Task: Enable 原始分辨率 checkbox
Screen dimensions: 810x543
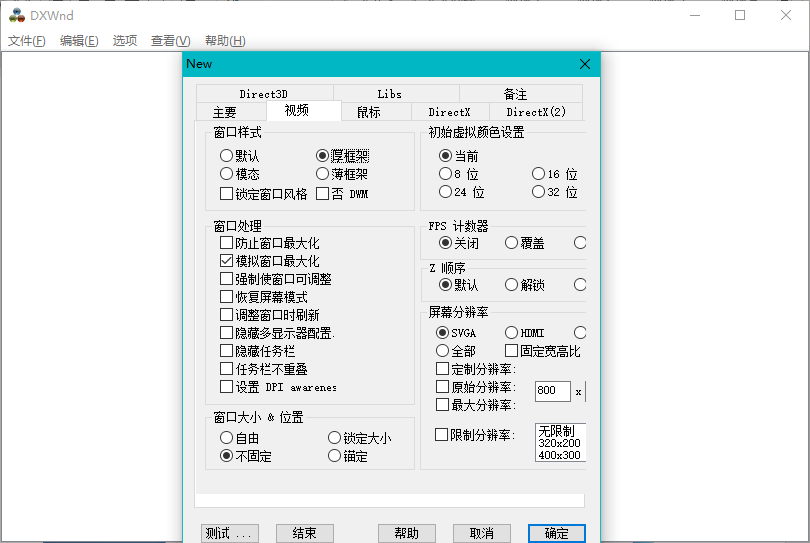Action: [x=442, y=387]
